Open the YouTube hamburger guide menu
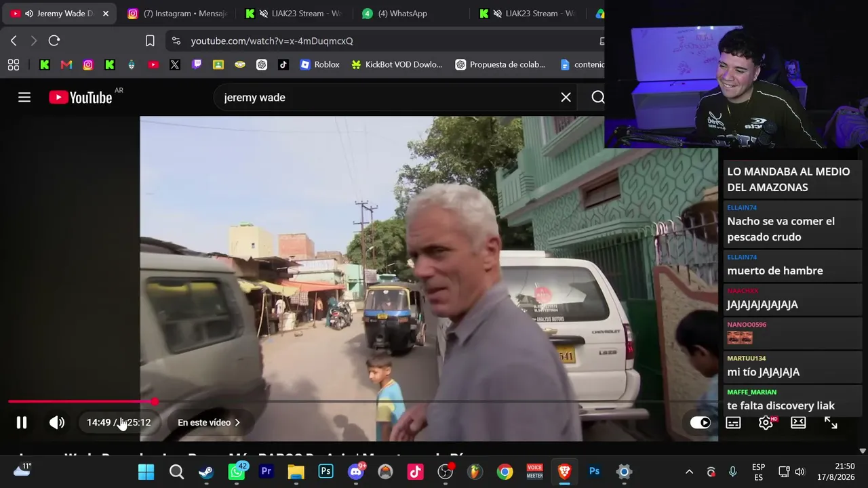This screenshot has width=868, height=488. 24,97
